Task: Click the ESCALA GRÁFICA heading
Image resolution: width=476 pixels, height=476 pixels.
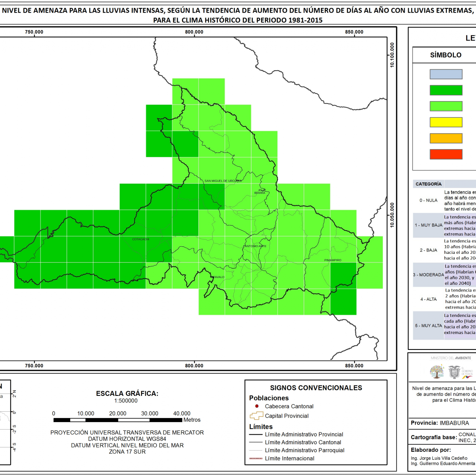Action: (127, 393)
